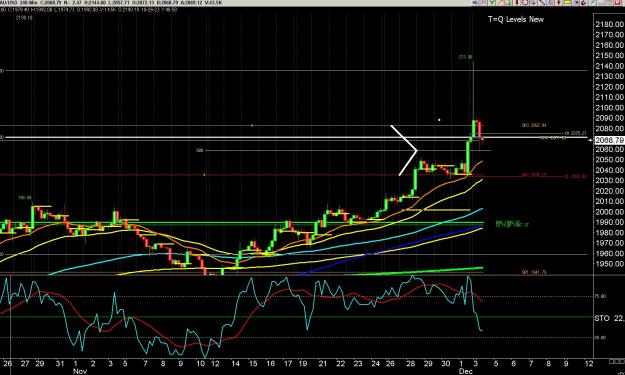The image size is (625, 375).
Task: Click the Nov month label
Action: [x=80, y=371]
